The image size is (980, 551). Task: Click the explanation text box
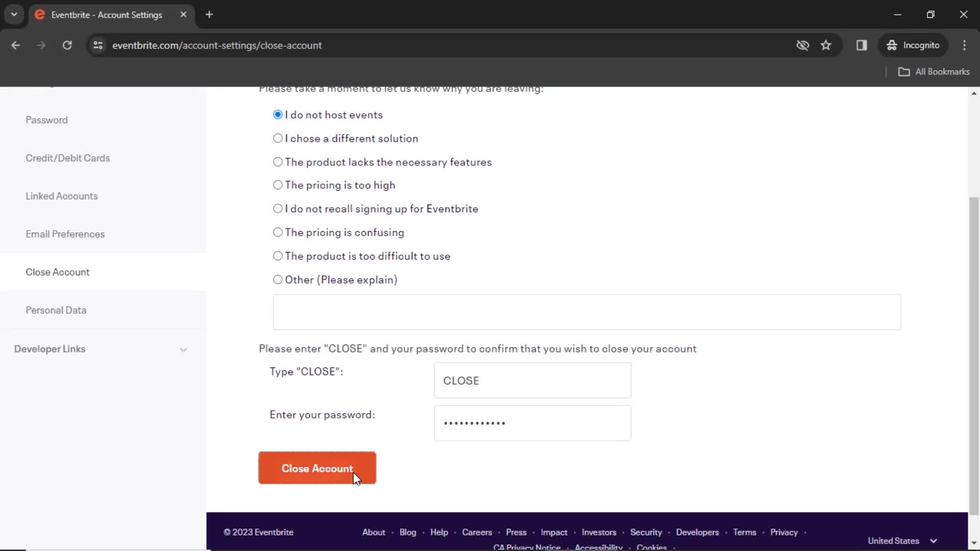(587, 312)
